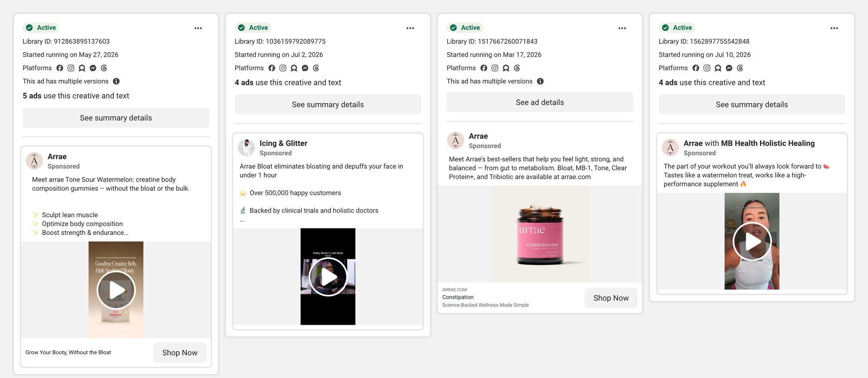868x378 pixels.
Task: Open See summary details for MB Health ad
Action: point(752,104)
